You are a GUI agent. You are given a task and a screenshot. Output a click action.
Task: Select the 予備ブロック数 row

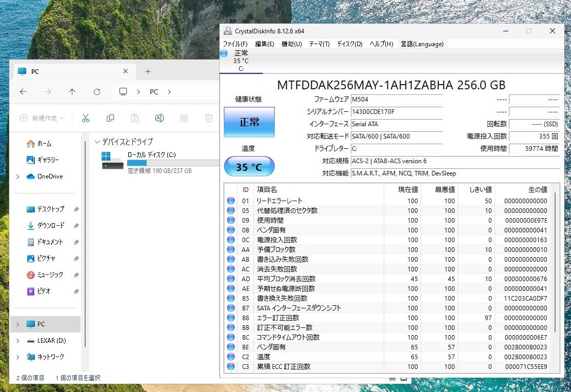click(388, 249)
